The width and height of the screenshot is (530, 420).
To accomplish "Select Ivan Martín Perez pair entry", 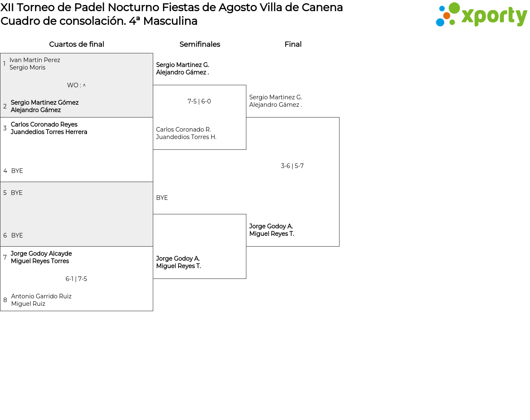I will click(x=35, y=64).
